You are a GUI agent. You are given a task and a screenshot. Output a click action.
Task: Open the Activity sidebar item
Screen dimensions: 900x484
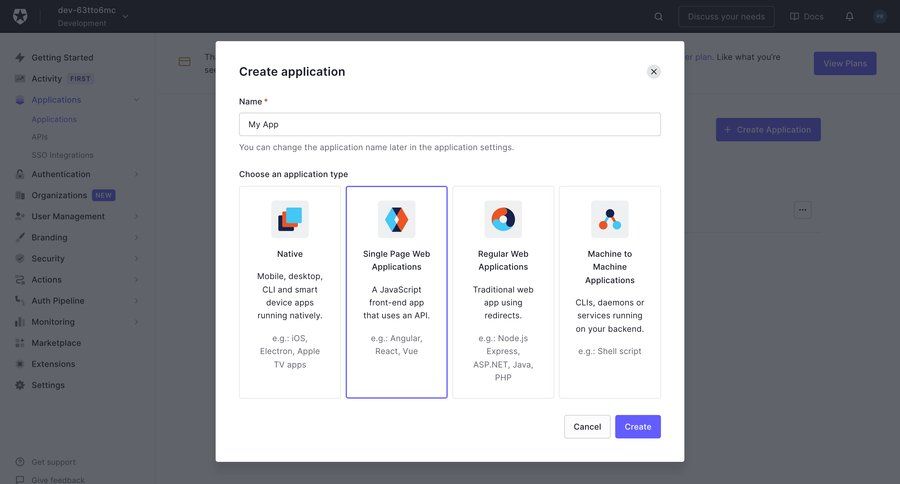(x=46, y=79)
